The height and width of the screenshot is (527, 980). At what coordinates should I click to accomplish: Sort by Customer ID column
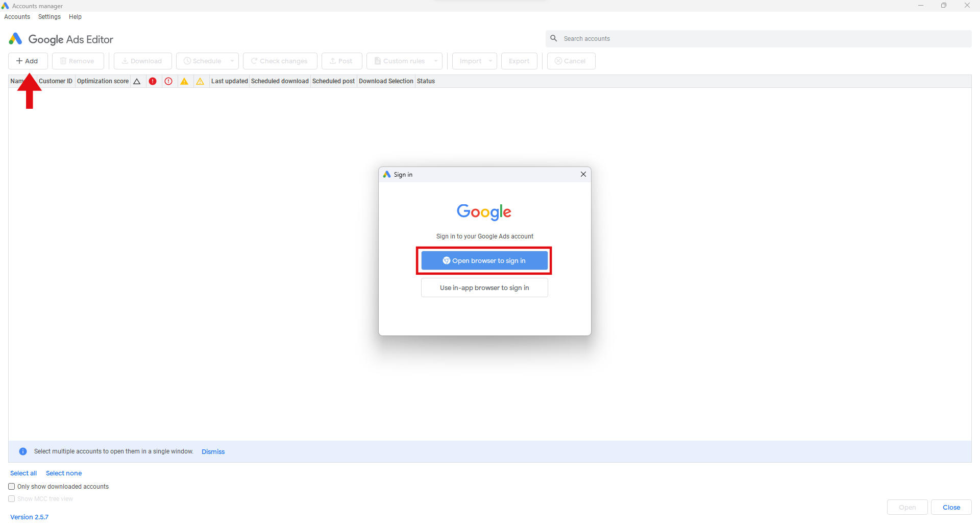point(56,81)
